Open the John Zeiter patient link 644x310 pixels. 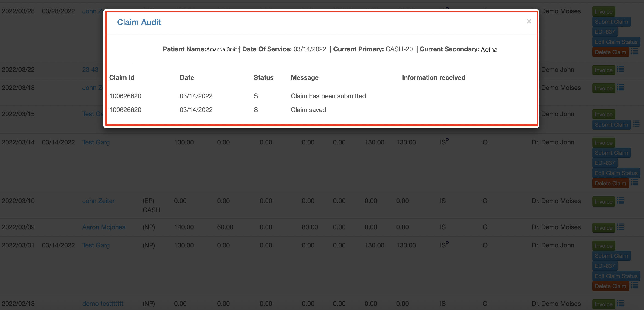pos(99,201)
